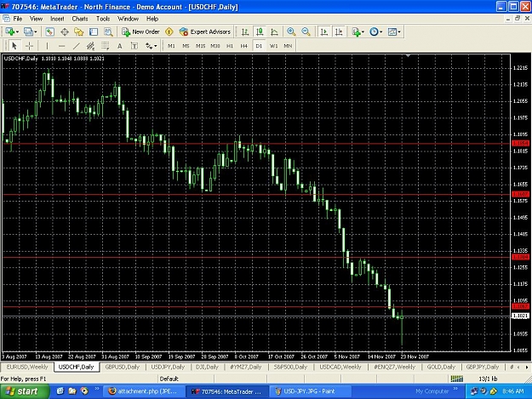
Task: Open the Periodicity clock icon
Action: pos(374,31)
